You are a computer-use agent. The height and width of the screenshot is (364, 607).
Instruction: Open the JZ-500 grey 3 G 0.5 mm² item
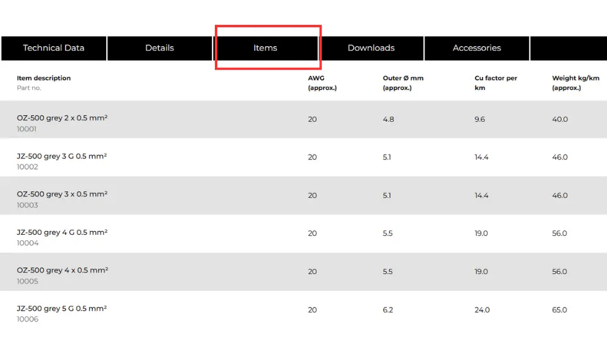62,157
